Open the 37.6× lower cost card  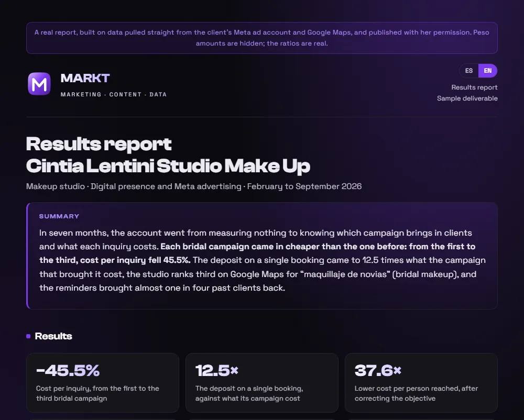click(x=421, y=383)
